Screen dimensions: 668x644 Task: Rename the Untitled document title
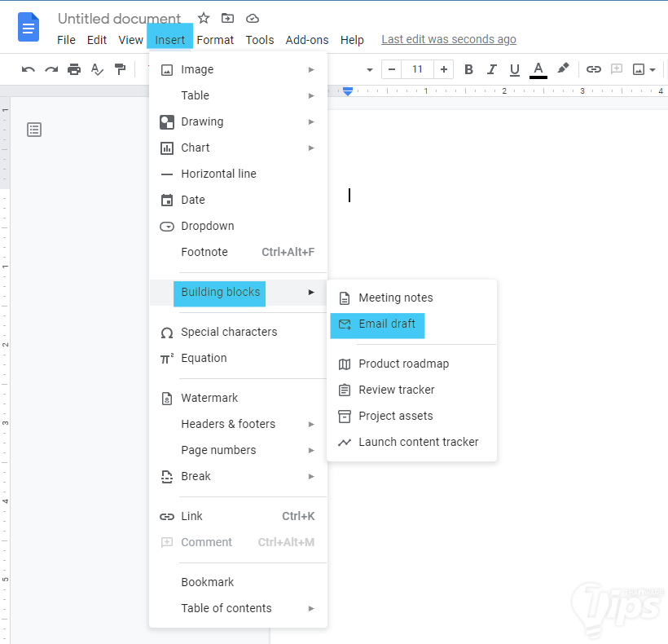pos(119,18)
